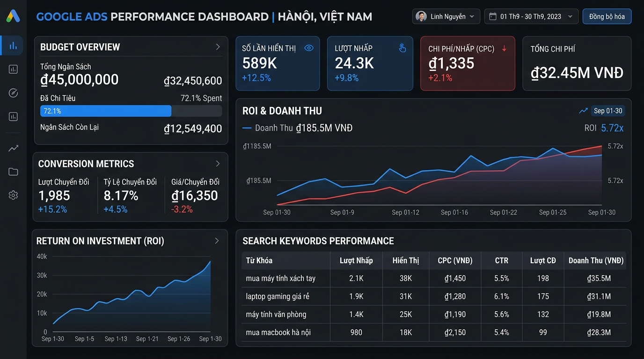Open the highlighted bar chart sidebar icon
Screen dimensions: 644x359
(13, 45)
